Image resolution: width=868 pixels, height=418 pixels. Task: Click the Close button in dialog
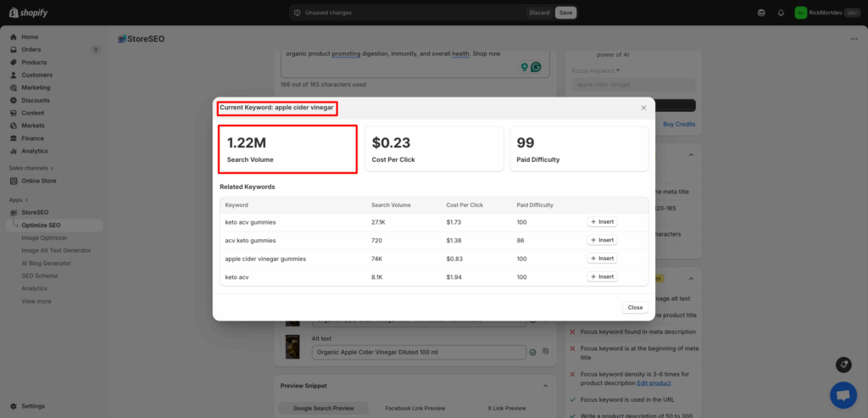coord(634,308)
